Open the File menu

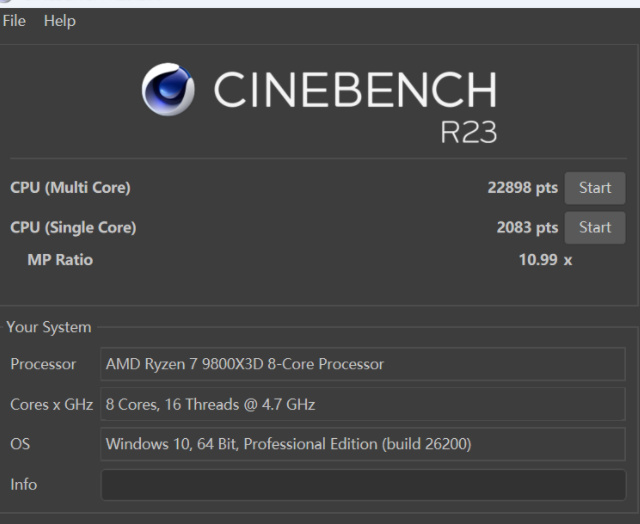(x=14, y=21)
